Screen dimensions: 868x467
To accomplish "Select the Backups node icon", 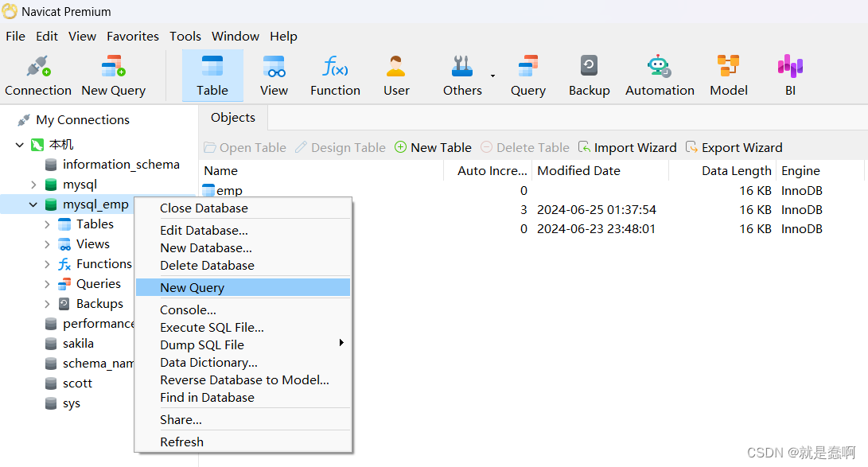I will pos(64,304).
